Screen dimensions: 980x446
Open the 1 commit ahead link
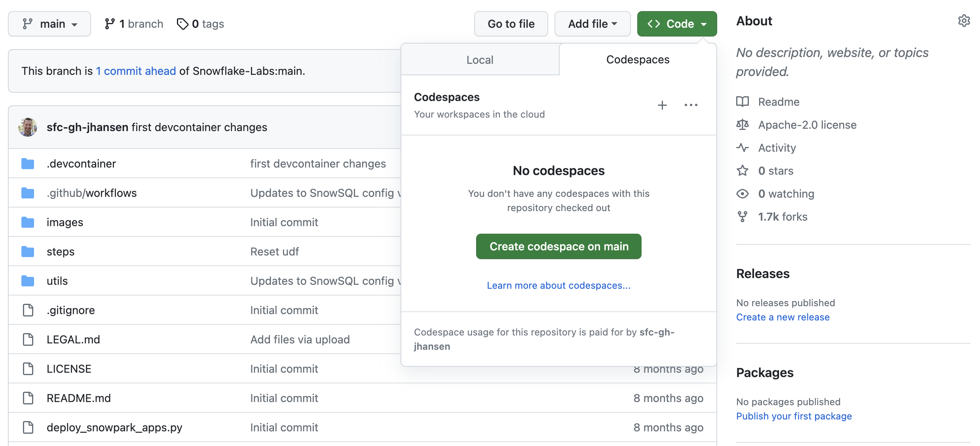pos(136,71)
